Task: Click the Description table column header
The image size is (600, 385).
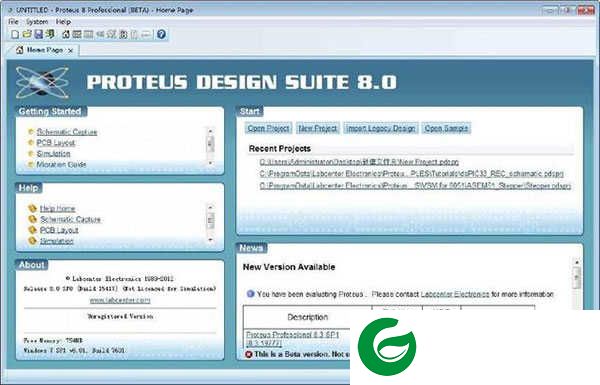Action: [308, 317]
